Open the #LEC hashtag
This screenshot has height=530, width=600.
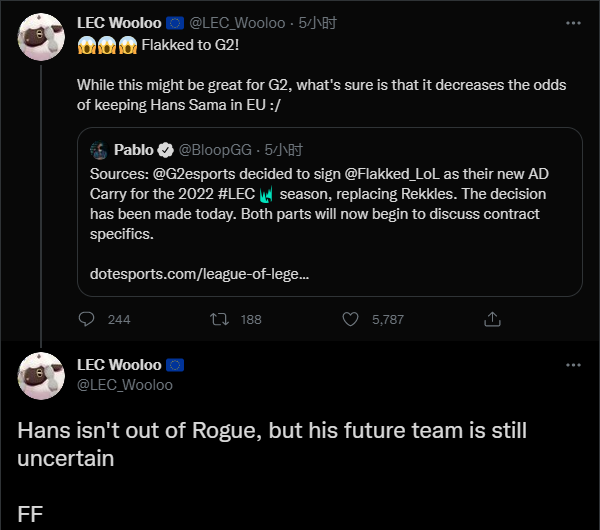pos(236,194)
